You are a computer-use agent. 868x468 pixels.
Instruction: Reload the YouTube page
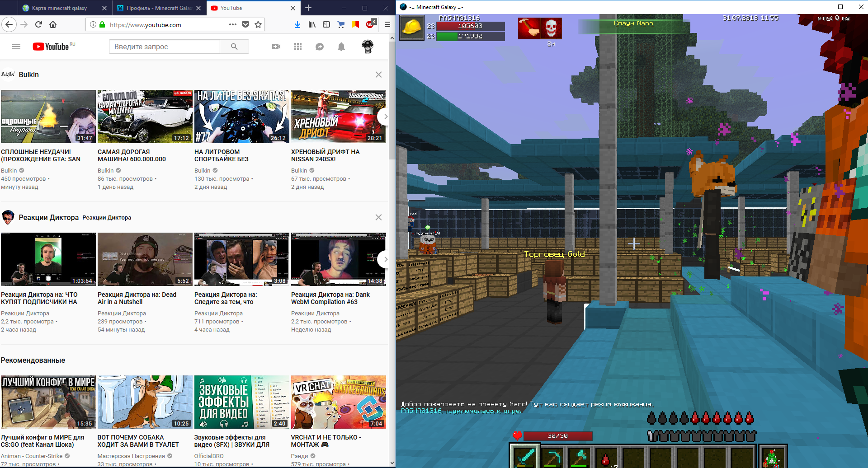(38, 24)
